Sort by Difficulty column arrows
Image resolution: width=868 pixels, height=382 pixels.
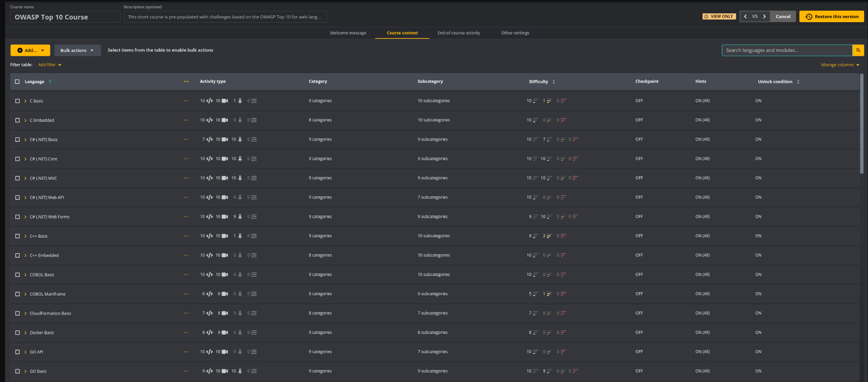(554, 81)
